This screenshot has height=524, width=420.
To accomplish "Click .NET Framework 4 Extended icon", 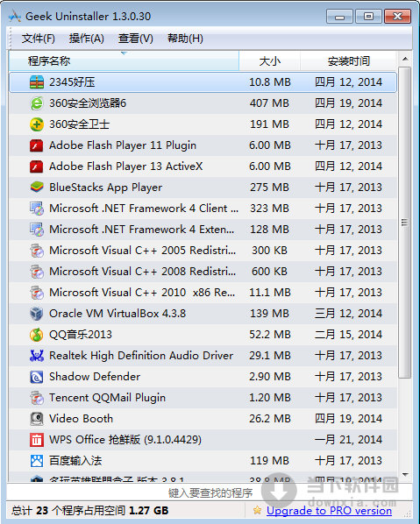I will pyautogui.click(x=37, y=230).
